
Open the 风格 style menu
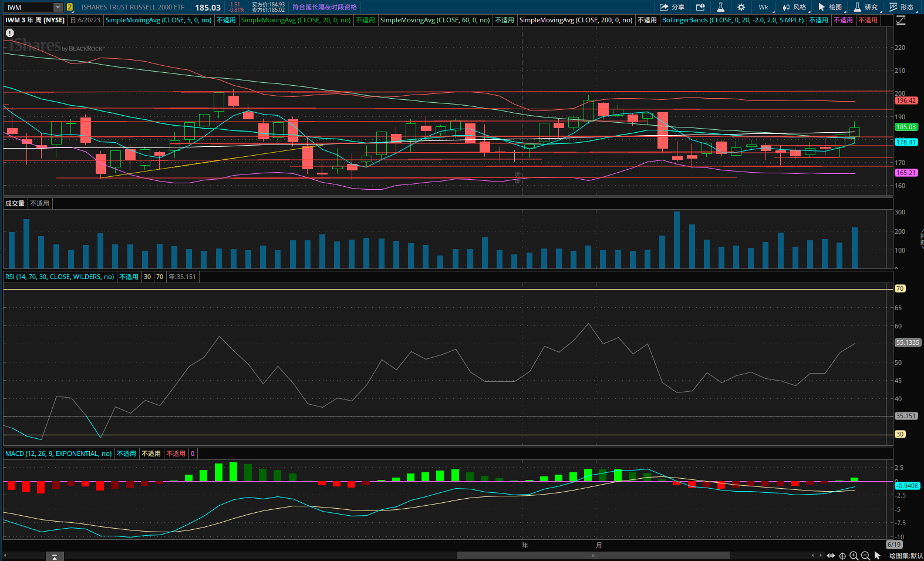click(794, 7)
